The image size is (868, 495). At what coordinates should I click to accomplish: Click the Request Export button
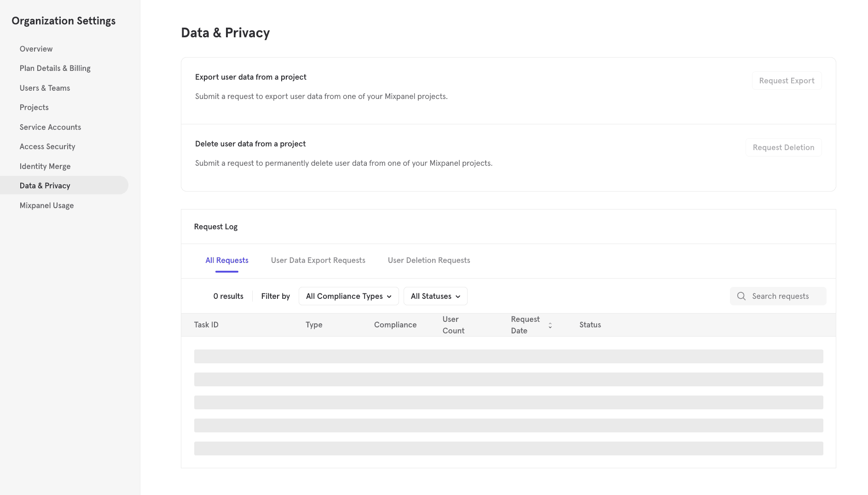tap(787, 80)
